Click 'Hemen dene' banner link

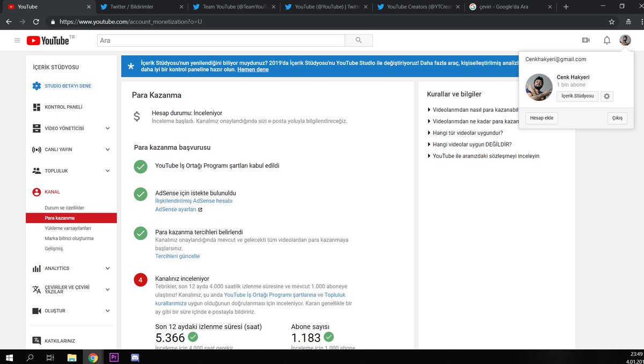pyautogui.click(x=253, y=70)
